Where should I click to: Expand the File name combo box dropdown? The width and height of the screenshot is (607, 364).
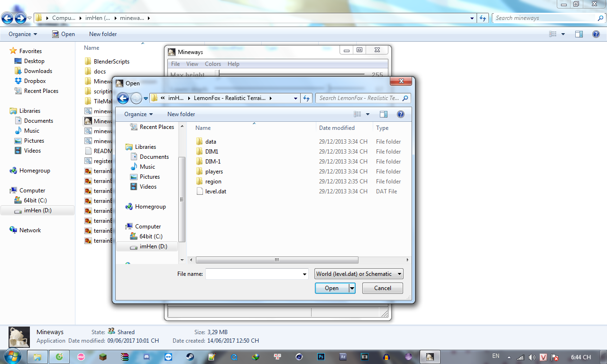coord(305,274)
